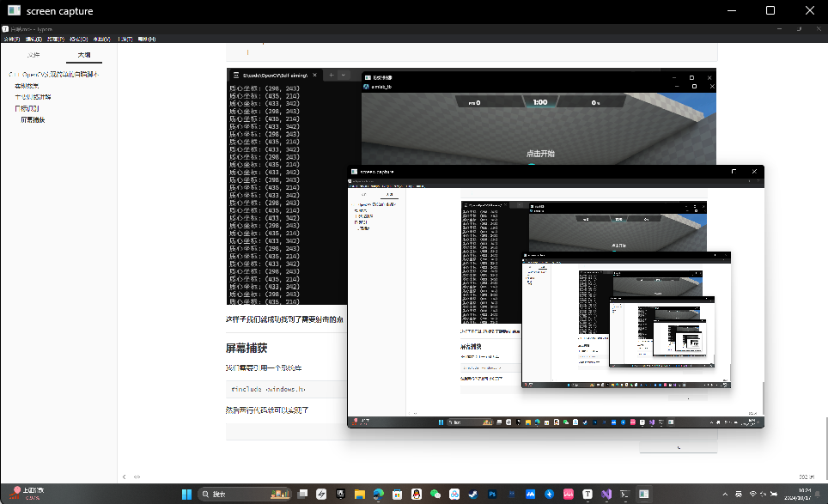Image resolution: width=828 pixels, height=504 pixels.
Task: Open Task View from the taskbar
Action: [x=301, y=495]
